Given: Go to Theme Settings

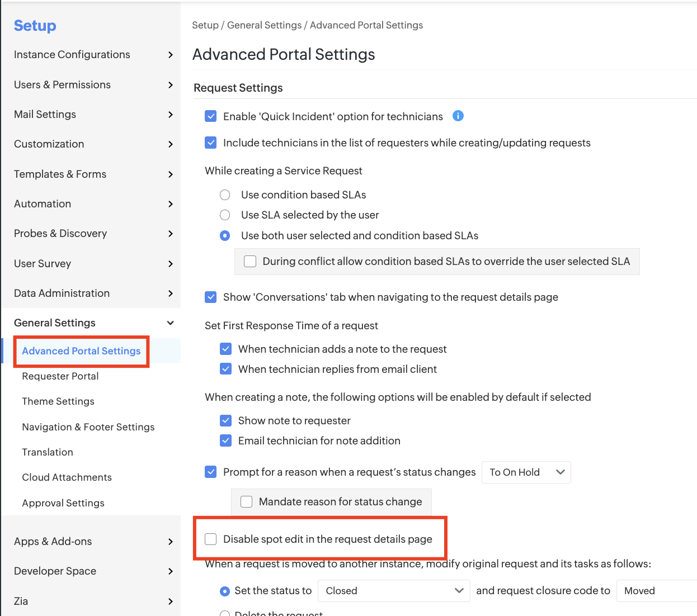Looking at the screenshot, I should [x=58, y=401].
